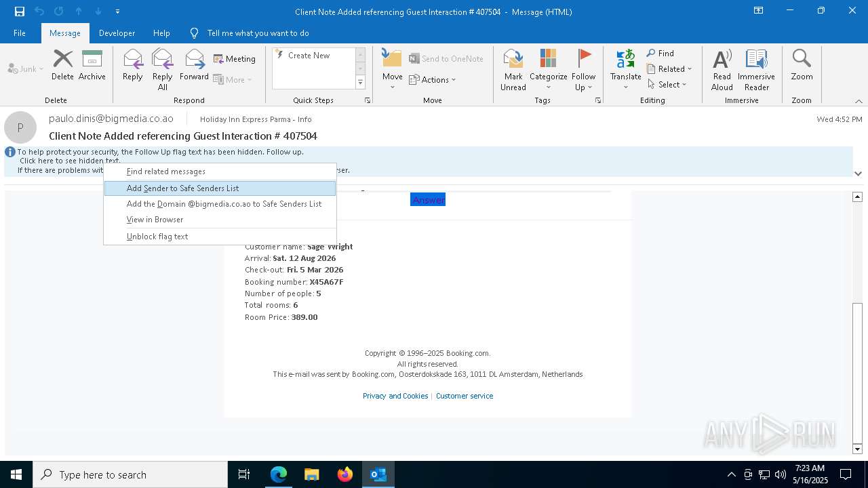This screenshot has width=868, height=488.
Task: Open the Related dropdown
Action: (x=669, y=69)
